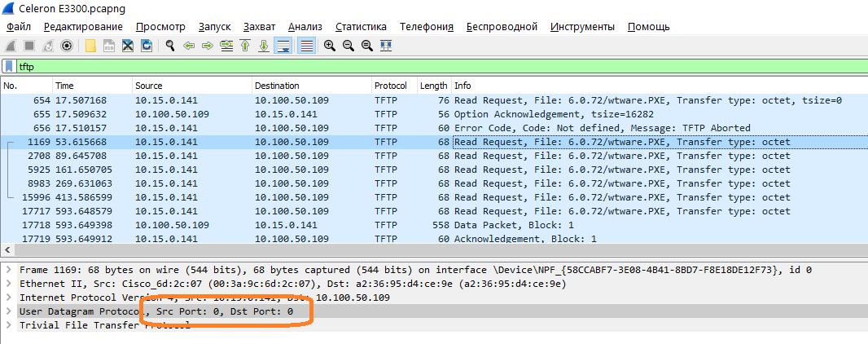Image resolution: width=868 pixels, height=344 pixels.
Task: Click the open capture file folder icon
Action: click(x=89, y=46)
